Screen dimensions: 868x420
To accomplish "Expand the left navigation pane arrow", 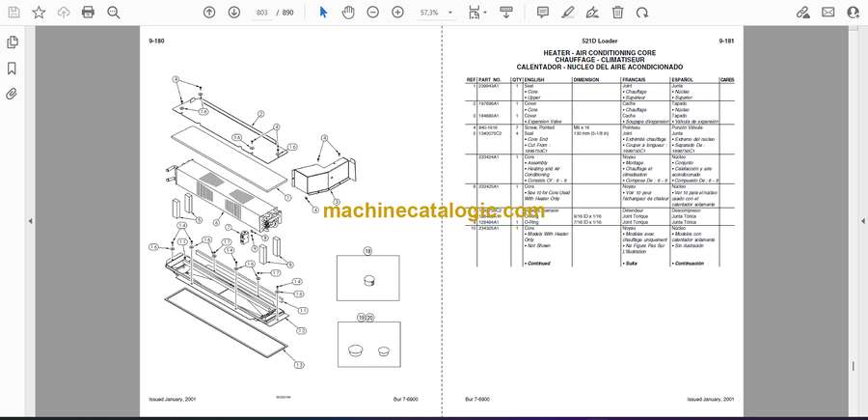I will (x=30, y=221).
